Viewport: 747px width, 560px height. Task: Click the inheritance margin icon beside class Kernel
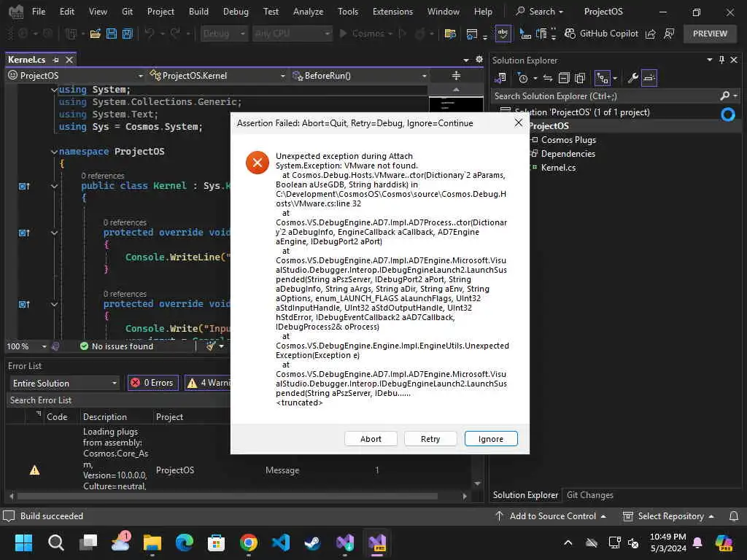24,186
